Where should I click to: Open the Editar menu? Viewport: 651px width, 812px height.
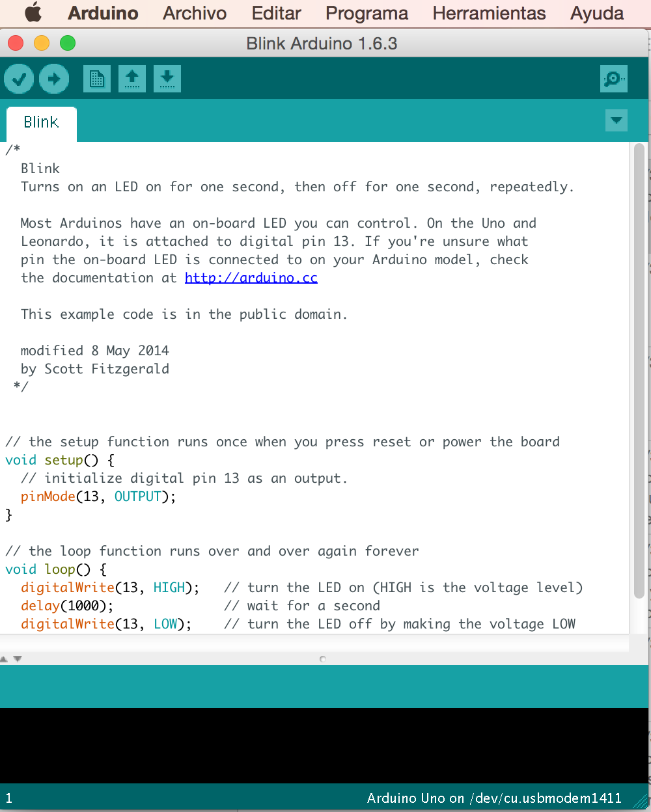point(277,13)
